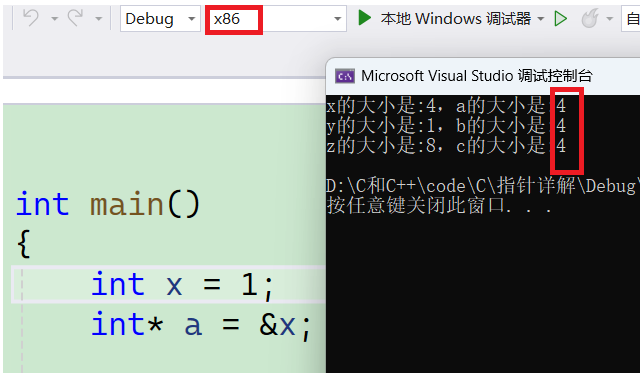Click the console line 'y的大小是:1'
640x374 pixels.
[381, 126]
